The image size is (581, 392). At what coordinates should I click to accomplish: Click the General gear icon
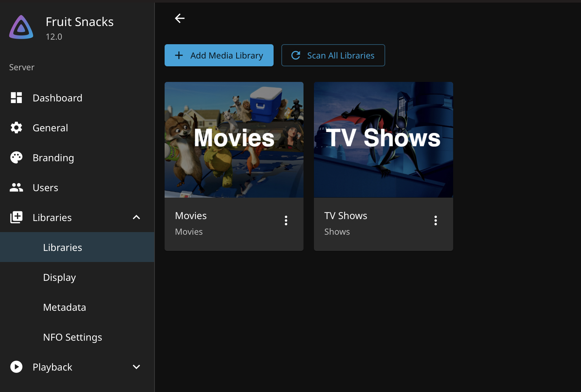tap(16, 128)
